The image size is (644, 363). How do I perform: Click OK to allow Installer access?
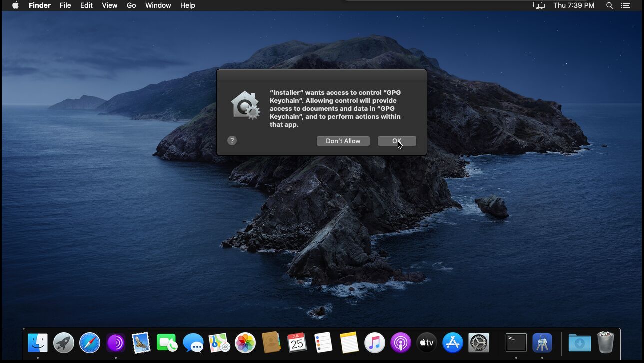397,141
